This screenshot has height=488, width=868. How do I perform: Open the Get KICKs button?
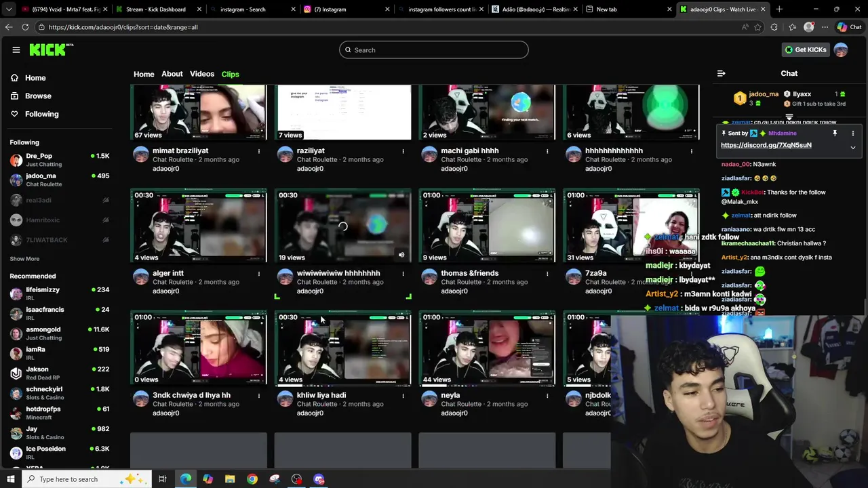coord(806,49)
